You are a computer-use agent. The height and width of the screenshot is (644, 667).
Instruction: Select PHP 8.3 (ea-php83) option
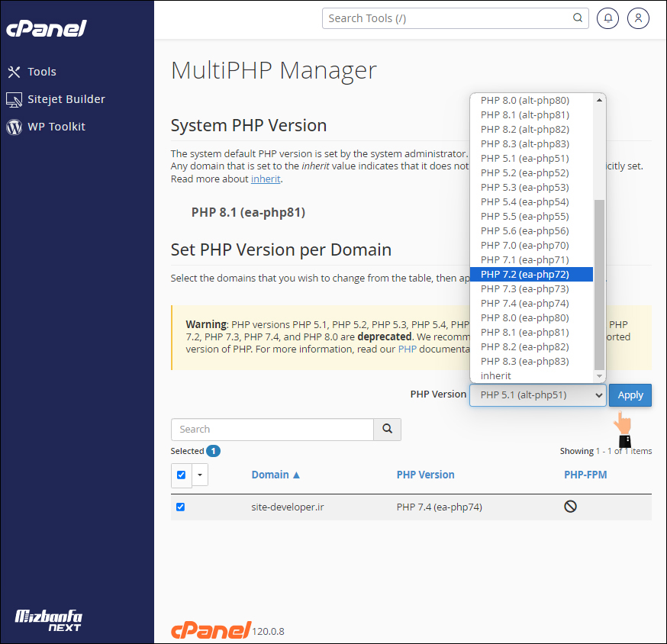pos(531,361)
